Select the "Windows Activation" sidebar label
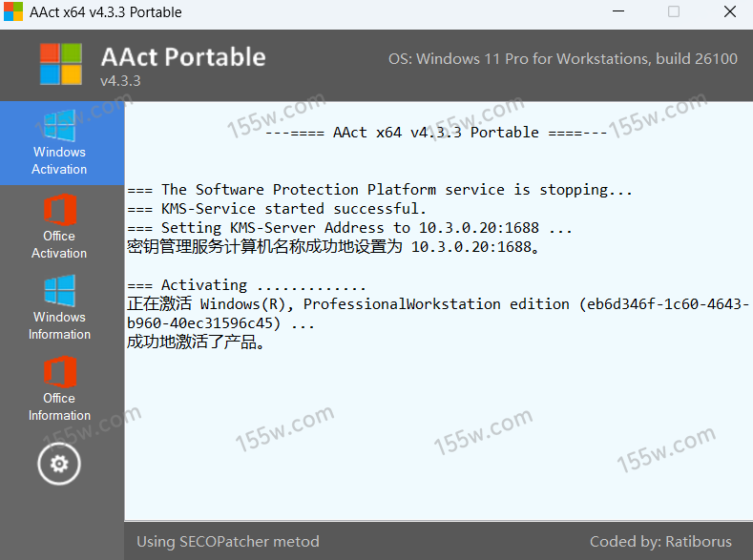Screen dimensions: 753x560 (59, 160)
